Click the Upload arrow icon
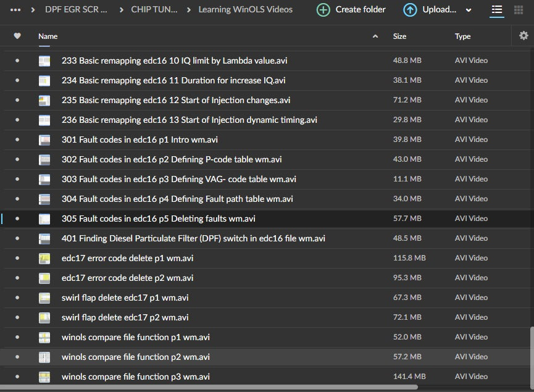The height and width of the screenshot is (392, 534). tap(410, 10)
